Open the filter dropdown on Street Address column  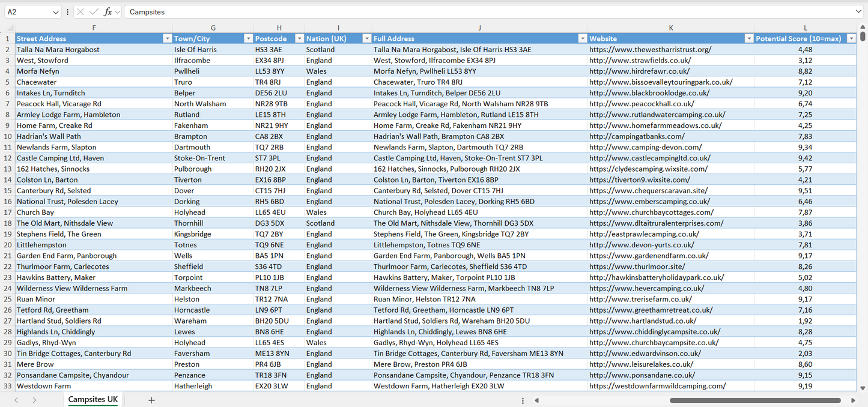pos(168,38)
